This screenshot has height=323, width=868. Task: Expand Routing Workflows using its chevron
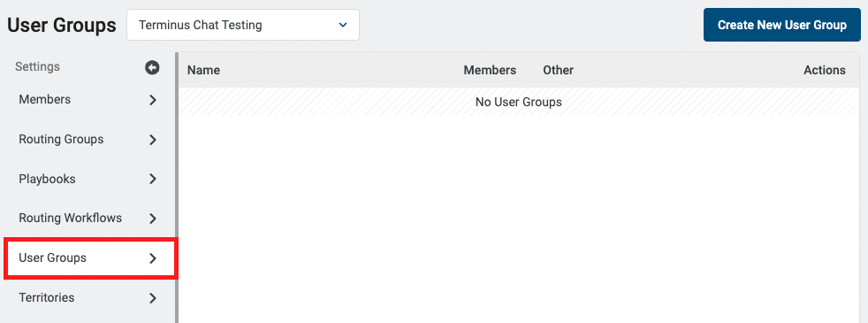(153, 219)
